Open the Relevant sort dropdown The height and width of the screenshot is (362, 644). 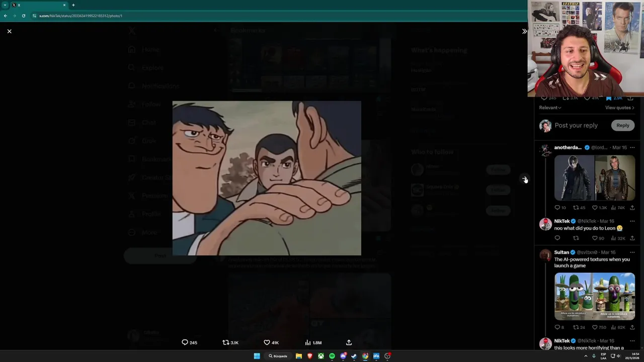click(550, 108)
